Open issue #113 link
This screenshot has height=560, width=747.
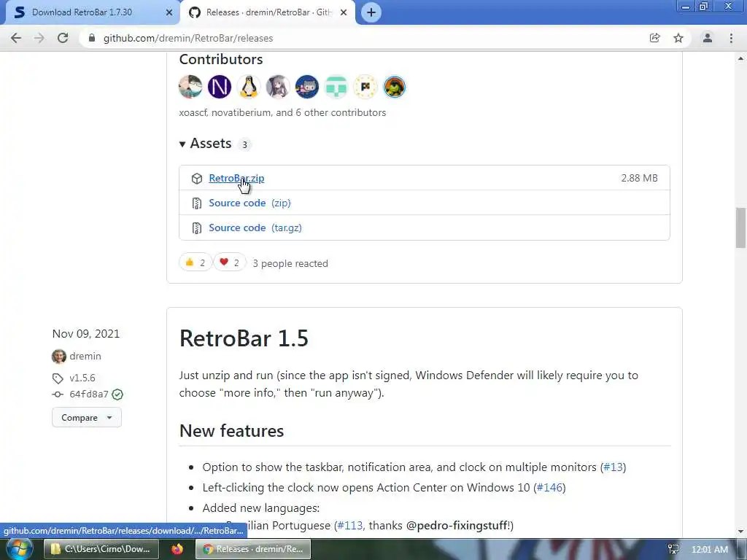(x=349, y=525)
